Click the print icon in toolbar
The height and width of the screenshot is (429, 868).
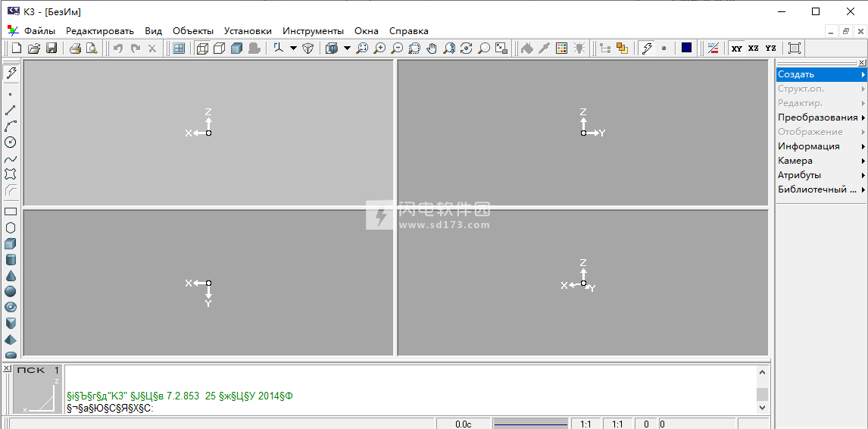75,49
